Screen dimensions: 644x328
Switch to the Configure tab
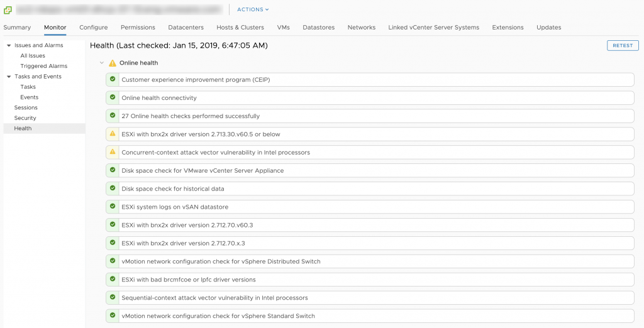click(93, 28)
